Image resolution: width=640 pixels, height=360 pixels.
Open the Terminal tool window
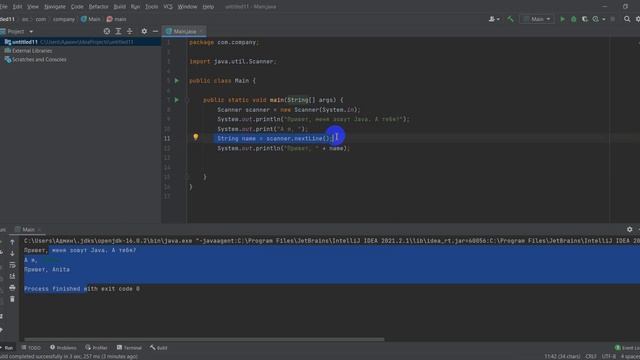coord(129,348)
